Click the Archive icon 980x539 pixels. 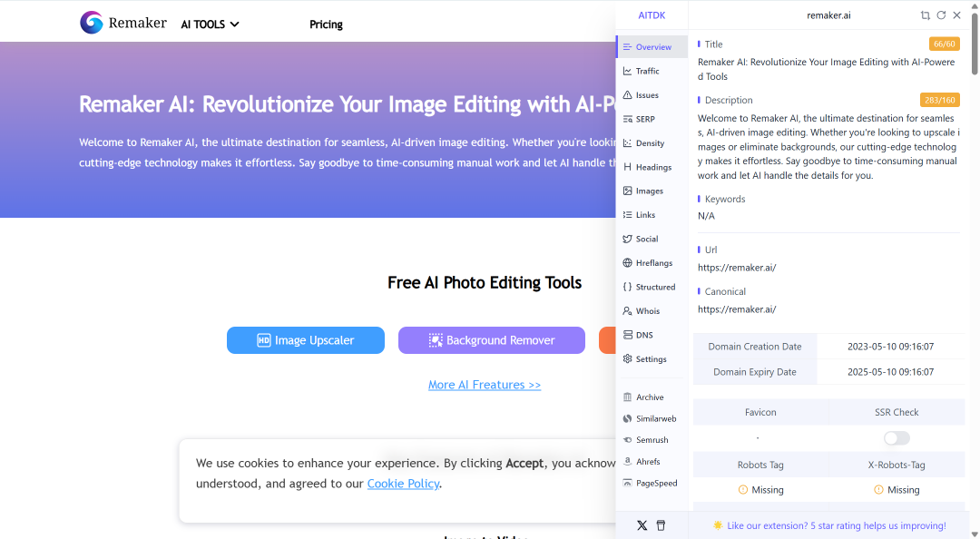628,397
